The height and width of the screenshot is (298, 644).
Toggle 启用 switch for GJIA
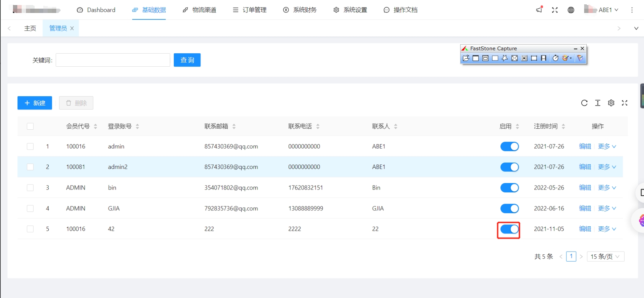point(510,209)
